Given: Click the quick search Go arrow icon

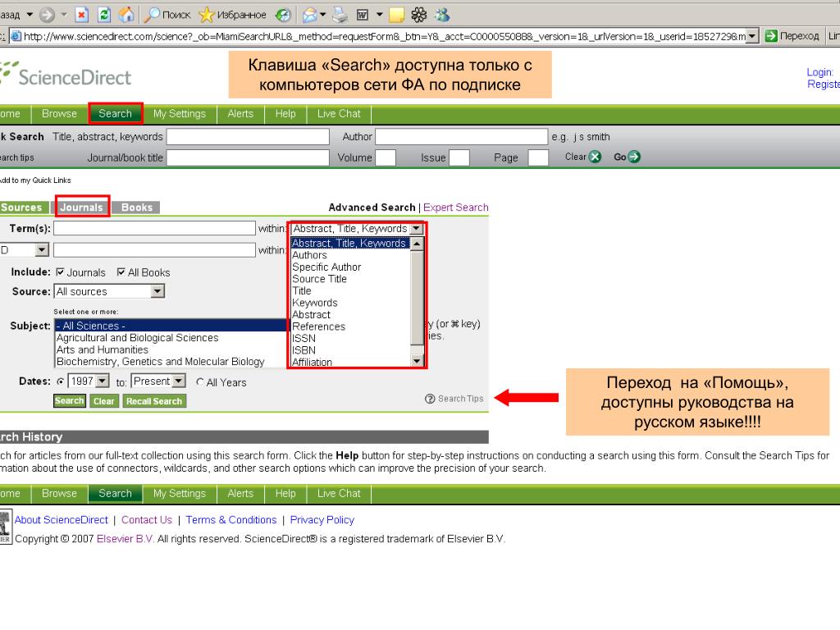Looking at the screenshot, I should [634, 157].
